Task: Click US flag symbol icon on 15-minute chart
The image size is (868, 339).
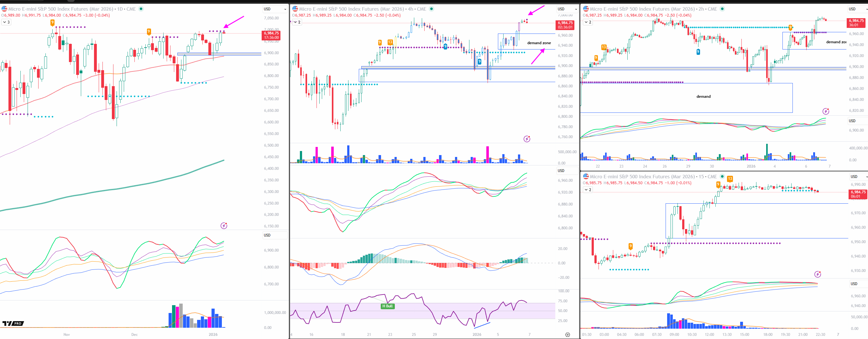Action: tap(586, 176)
